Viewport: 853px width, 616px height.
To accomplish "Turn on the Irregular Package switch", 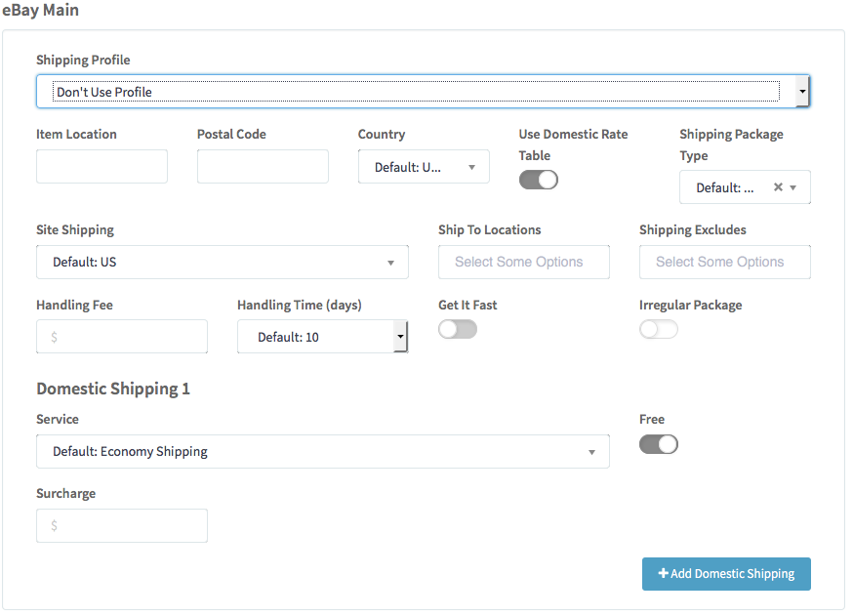I will 658,329.
